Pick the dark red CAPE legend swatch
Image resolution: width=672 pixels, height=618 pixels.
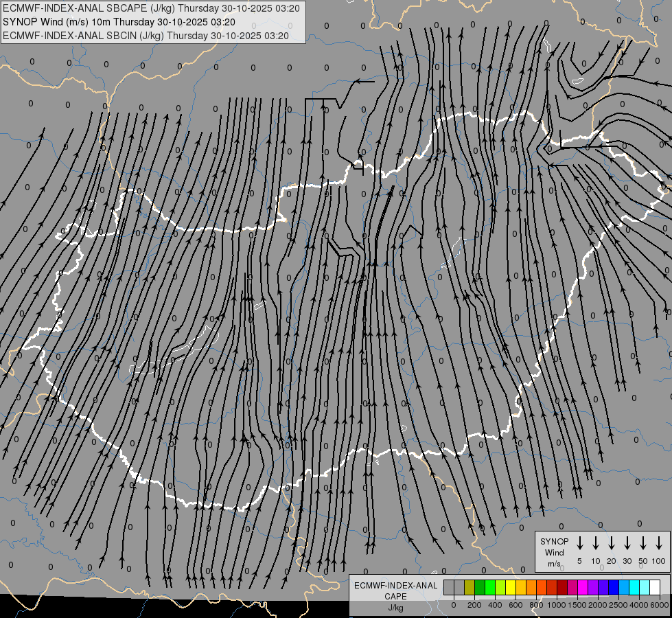coord(562,587)
